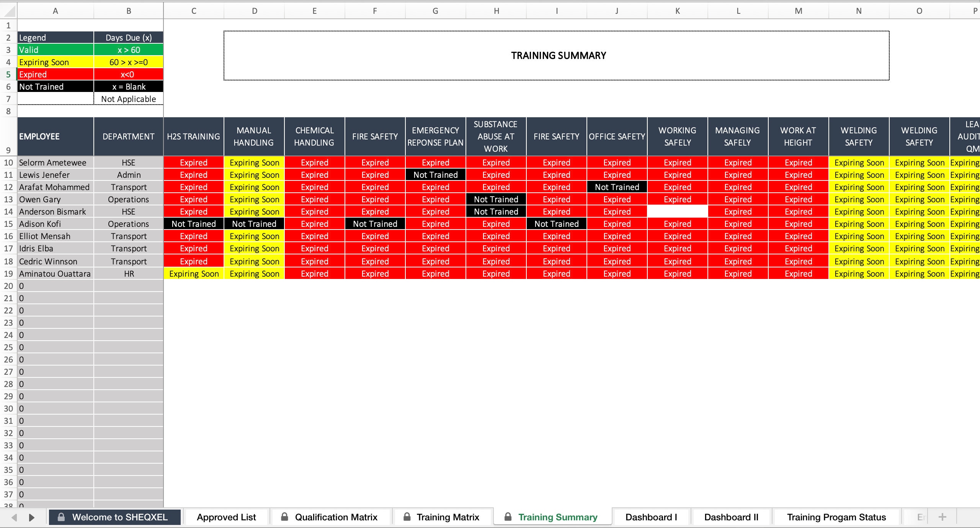Viewport: 980px width, 528px height.
Task: Select row header 15
Action: [8, 224]
